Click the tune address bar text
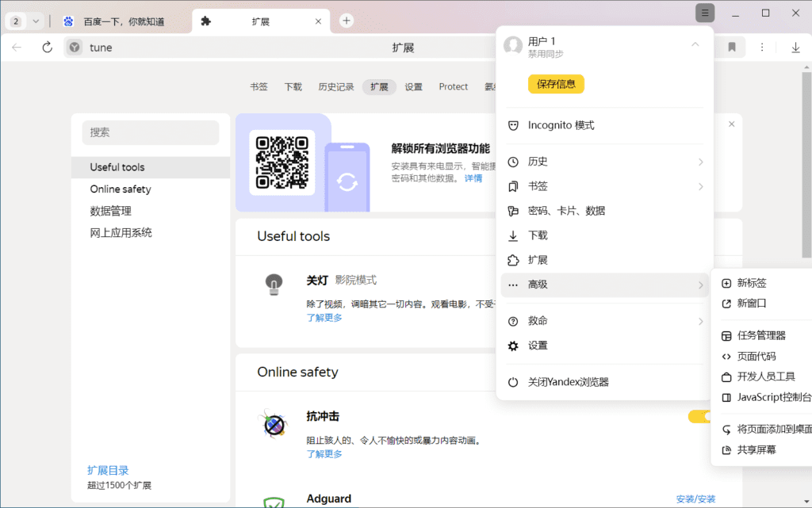 [x=101, y=48]
